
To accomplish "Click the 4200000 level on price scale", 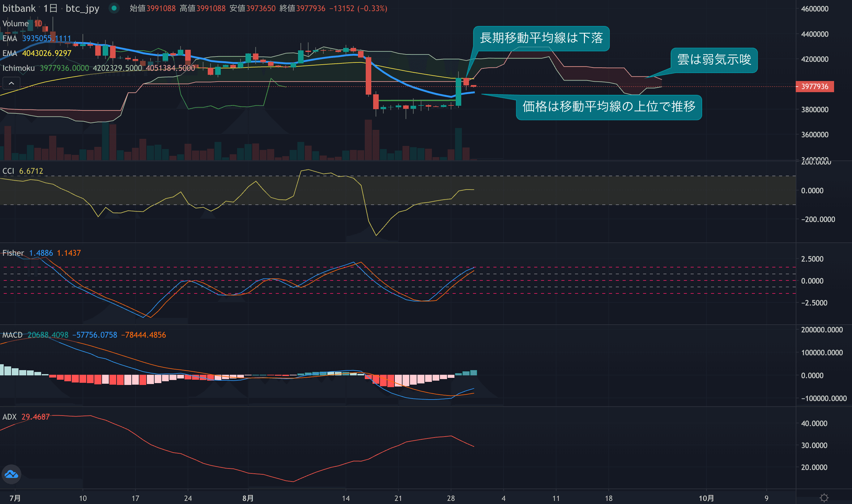I will pos(814,59).
